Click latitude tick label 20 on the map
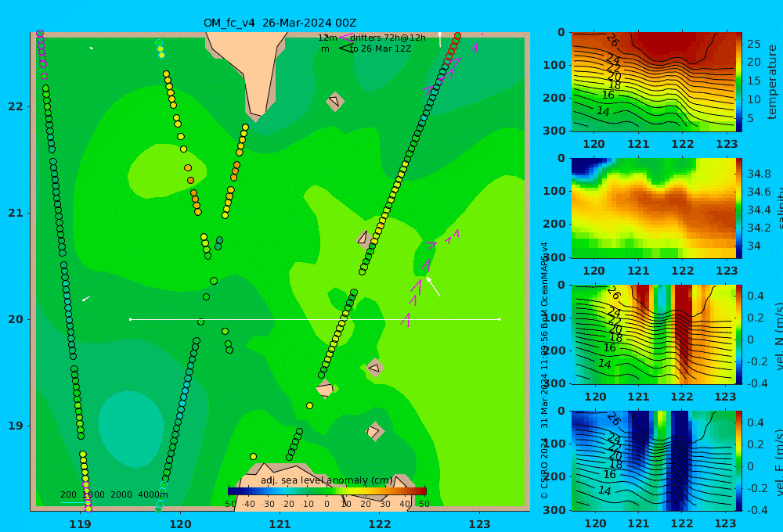This screenshot has width=783, height=532. click(x=16, y=319)
